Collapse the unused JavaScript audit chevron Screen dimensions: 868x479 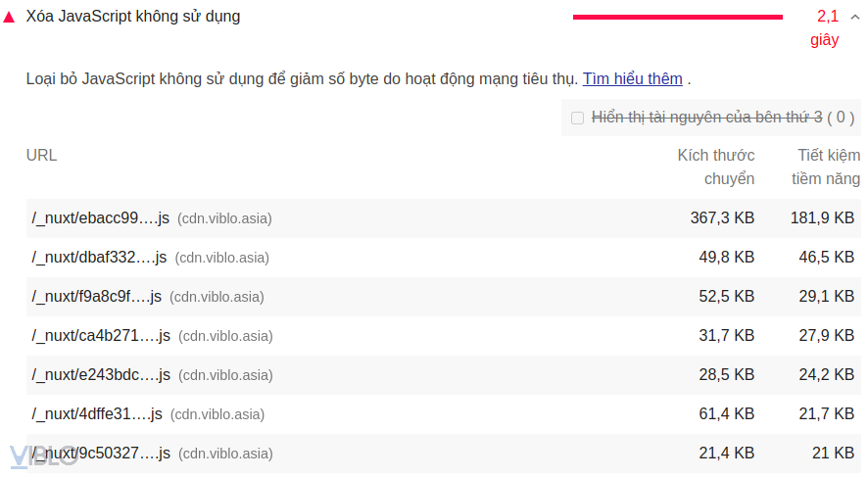[855, 17]
